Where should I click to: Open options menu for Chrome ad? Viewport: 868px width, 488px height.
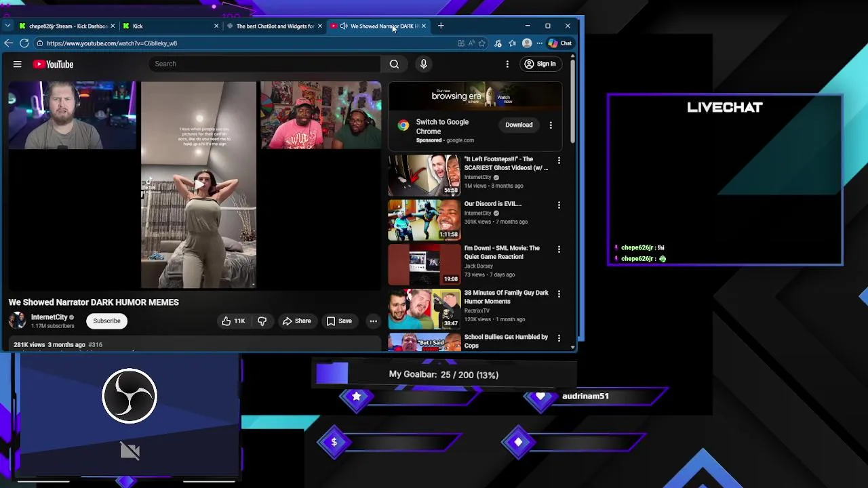coord(551,125)
